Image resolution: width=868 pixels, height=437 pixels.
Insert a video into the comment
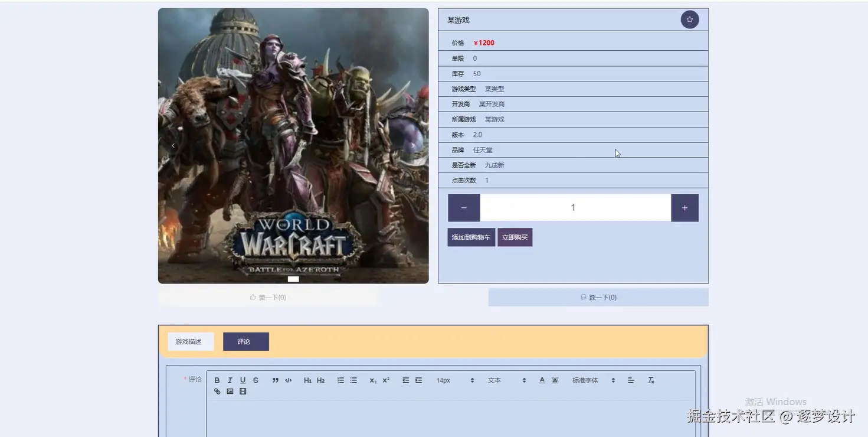pos(243,392)
